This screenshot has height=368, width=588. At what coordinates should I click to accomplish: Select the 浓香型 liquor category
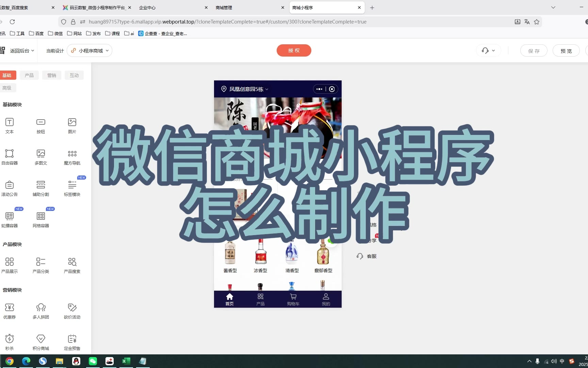[x=260, y=256]
